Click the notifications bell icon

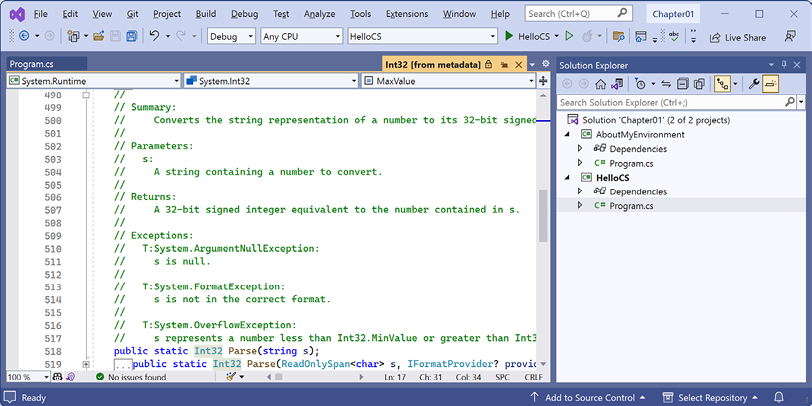779,398
